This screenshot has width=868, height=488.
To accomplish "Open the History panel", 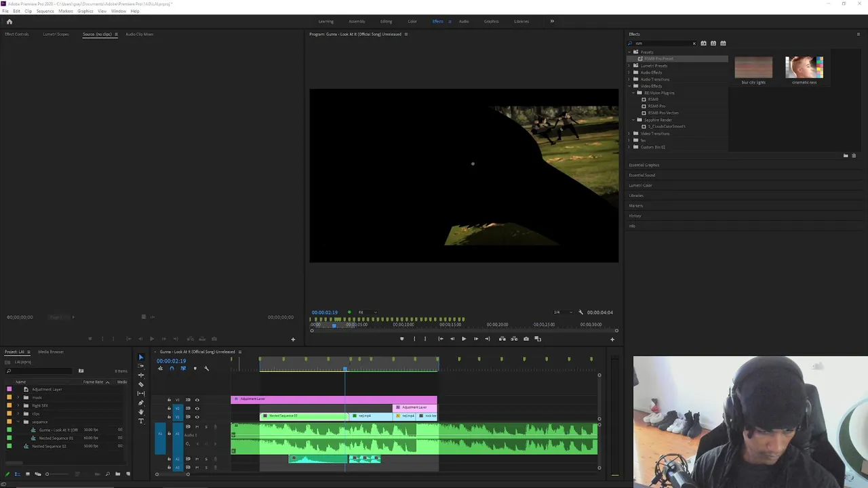I will pos(635,216).
